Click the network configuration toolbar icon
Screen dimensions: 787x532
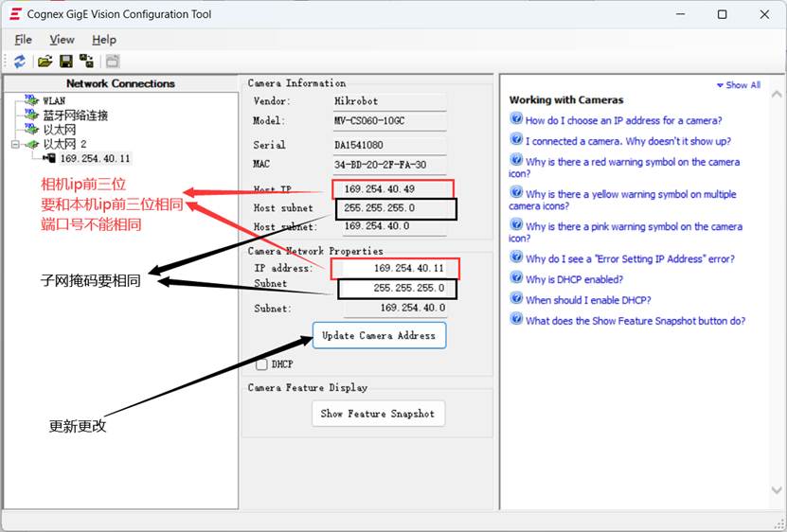coord(86,62)
